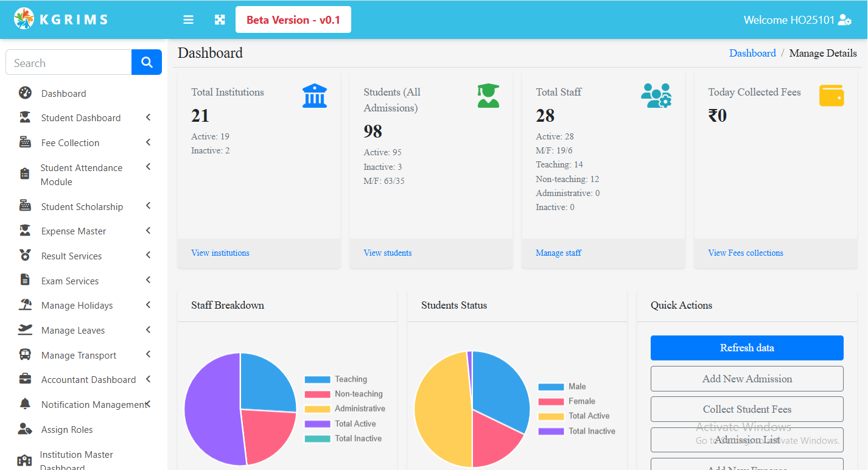Screen dimensions: 868x470
Task: Toggle Teaching legend item in Staff Breakdown
Action: click(x=345, y=379)
